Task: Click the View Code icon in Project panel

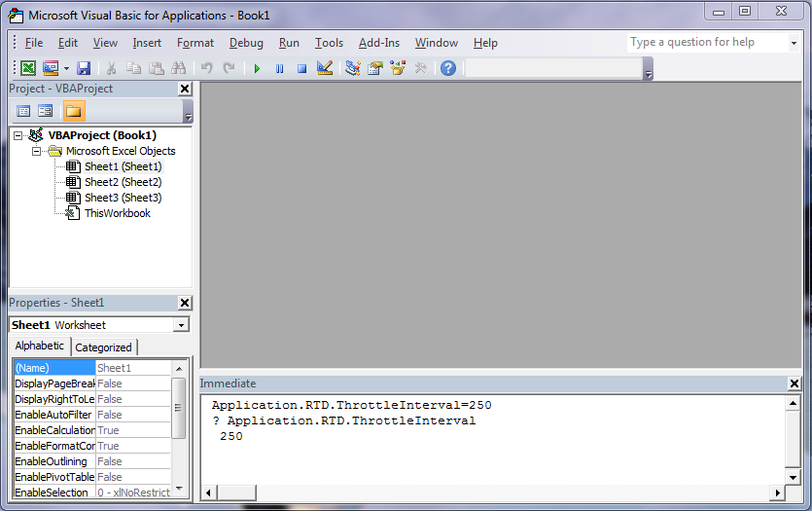Action: click(x=23, y=111)
